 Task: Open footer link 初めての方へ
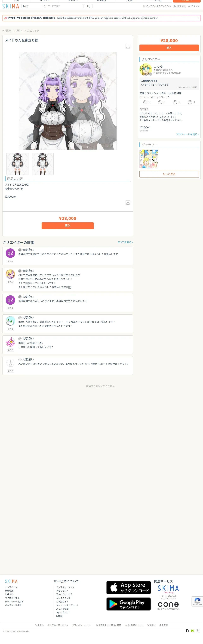[x=62, y=591]
